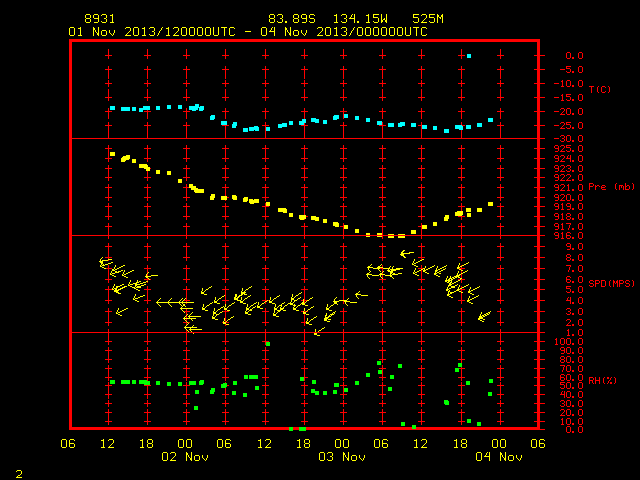
Task: Click the last wind barb near 2.5 m/s
Action: pos(484,316)
